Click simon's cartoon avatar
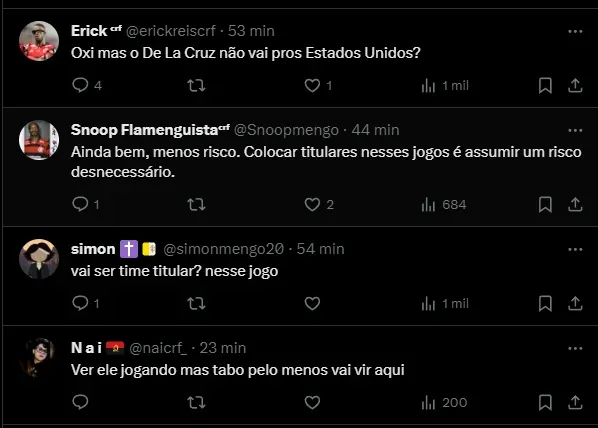Screen dimensions: 598x428 pos(39,259)
